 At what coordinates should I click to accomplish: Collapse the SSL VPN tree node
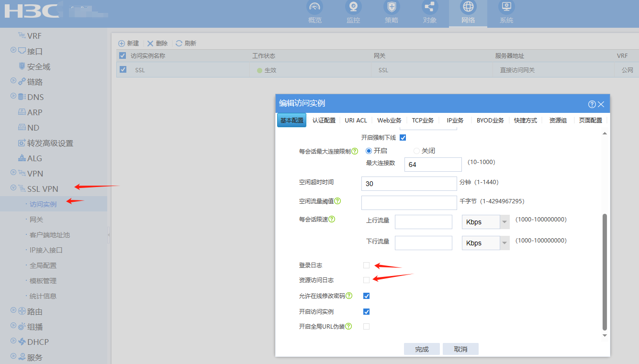click(13, 188)
